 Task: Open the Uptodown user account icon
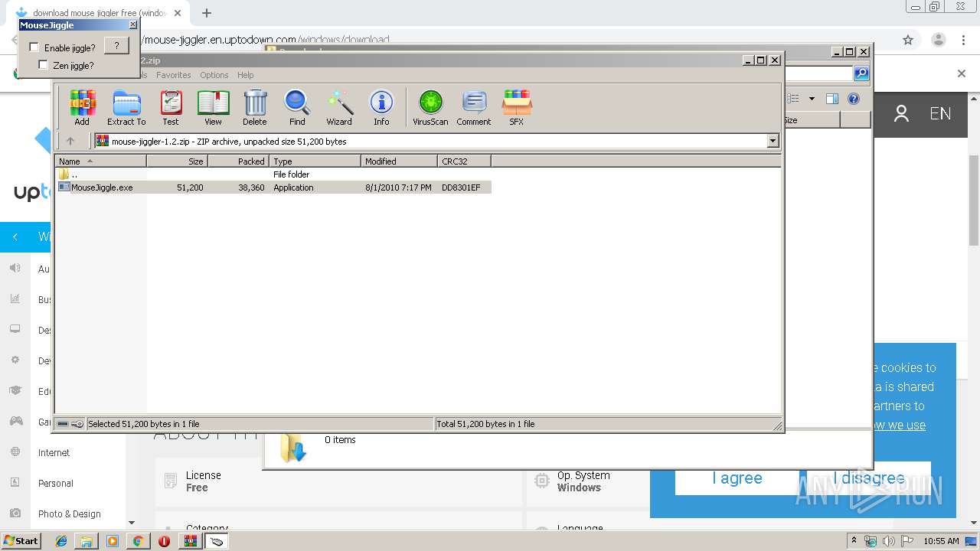[901, 114]
